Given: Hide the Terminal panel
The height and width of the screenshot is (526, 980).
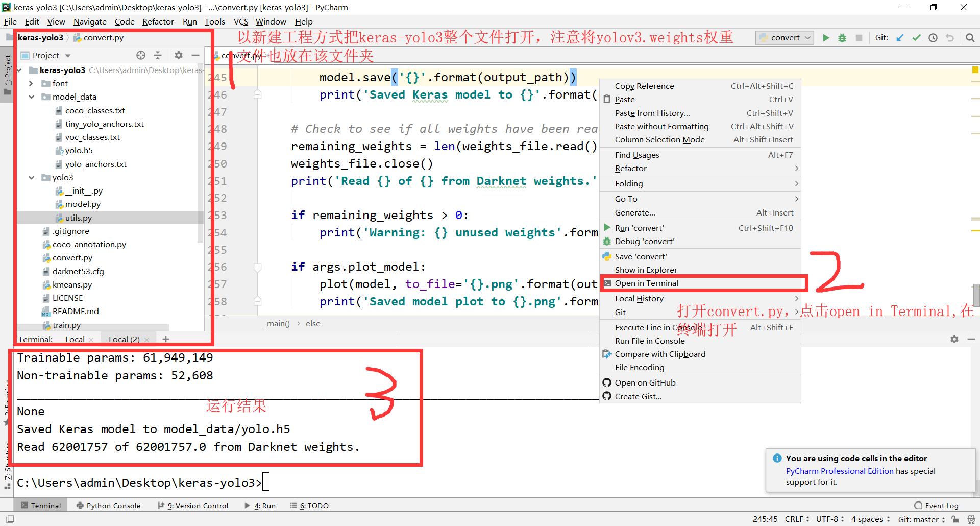Looking at the screenshot, I should 971,339.
